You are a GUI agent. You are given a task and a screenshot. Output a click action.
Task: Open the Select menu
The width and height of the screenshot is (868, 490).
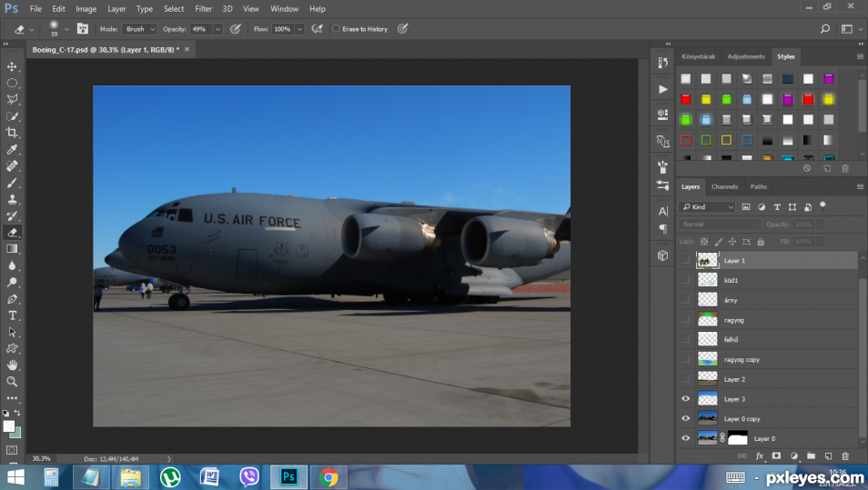pyautogui.click(x=174, y=9)
